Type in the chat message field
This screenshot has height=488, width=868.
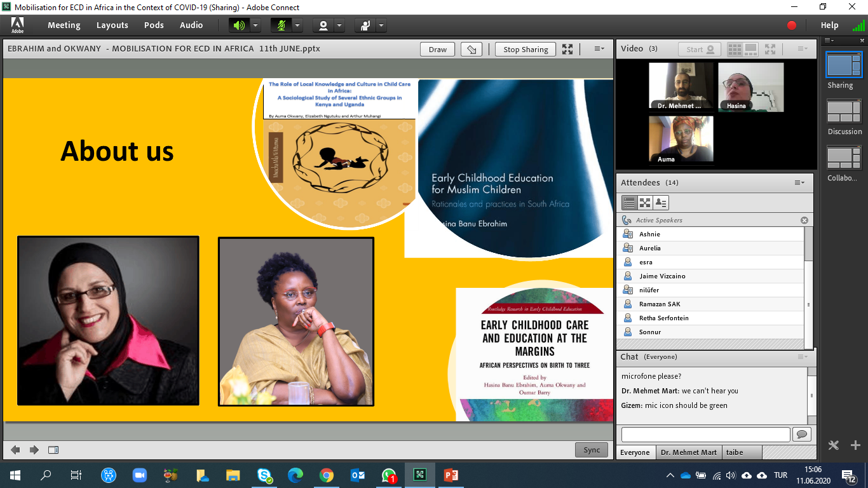point(705,434)
